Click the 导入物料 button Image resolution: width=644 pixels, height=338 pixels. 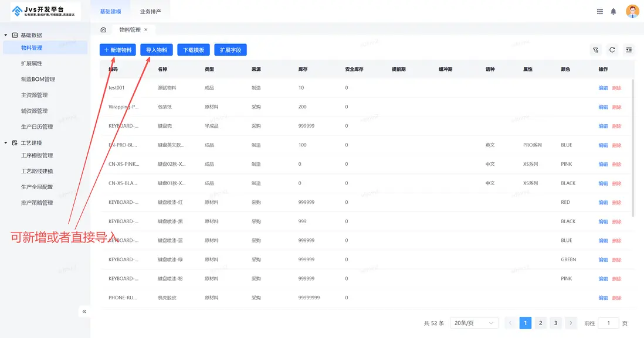[157, 50]
